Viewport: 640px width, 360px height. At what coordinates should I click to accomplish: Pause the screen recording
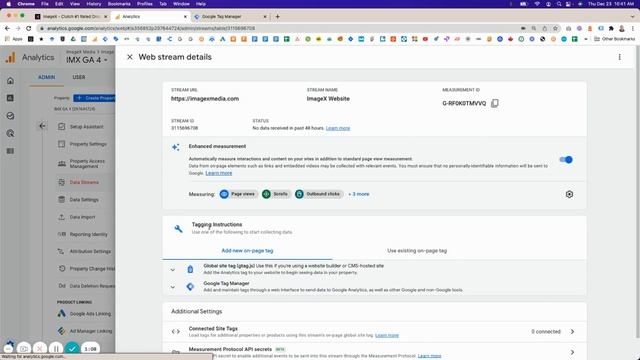click(56, 349)
